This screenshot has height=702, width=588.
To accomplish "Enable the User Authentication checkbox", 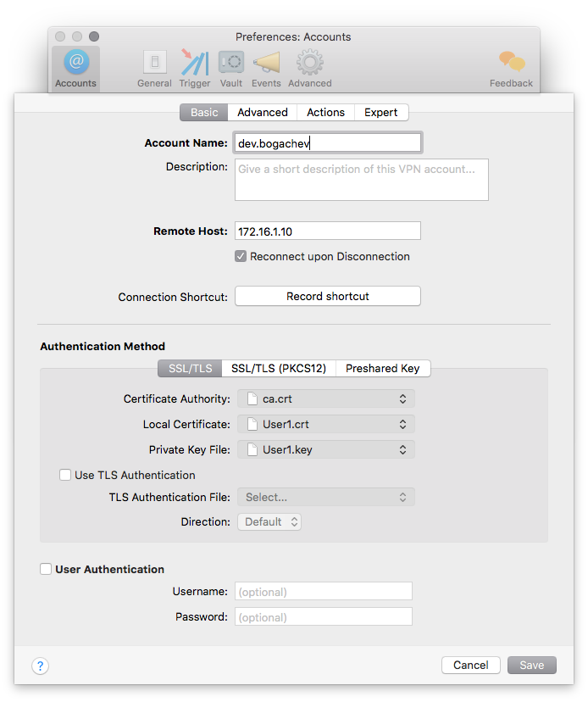I will (x=46, y=570).
